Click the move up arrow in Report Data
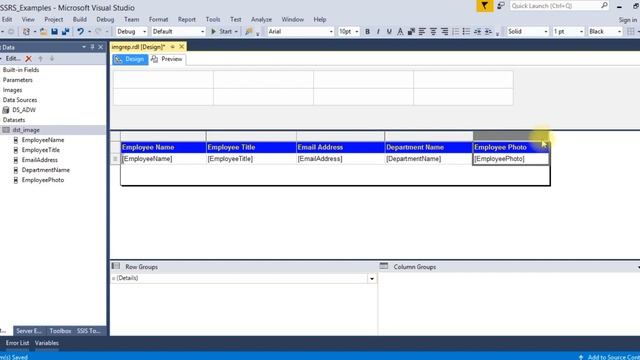 click(x=40, y=59)
